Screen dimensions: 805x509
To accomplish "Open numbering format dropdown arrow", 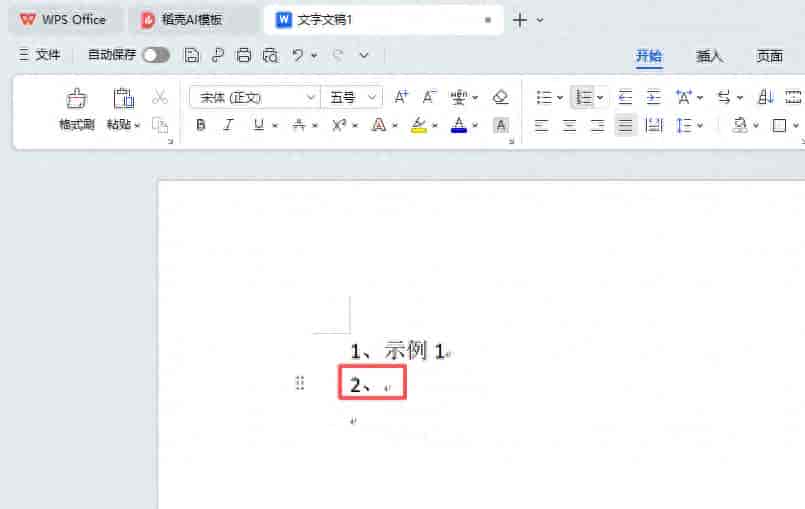I will [600, 98].
